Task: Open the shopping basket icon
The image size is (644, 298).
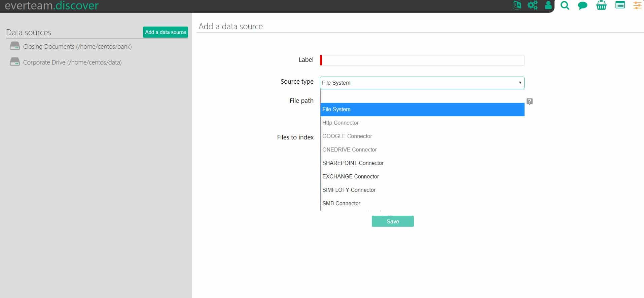Action: [601, 5]
